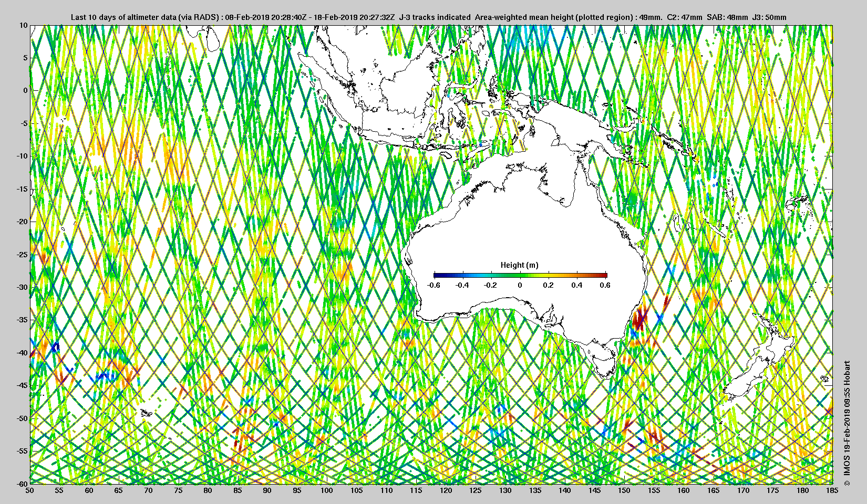Viewport: 867px width, 504px height.
Task: Click "Last 10 days of altimeter data" title text
Action: coord(124,17)
